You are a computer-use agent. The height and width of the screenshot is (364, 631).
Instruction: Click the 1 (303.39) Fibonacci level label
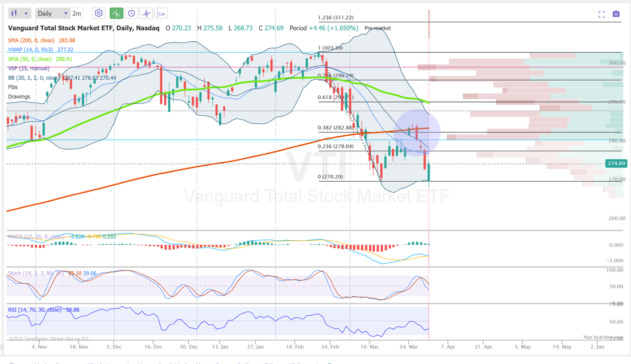point(330,48)
